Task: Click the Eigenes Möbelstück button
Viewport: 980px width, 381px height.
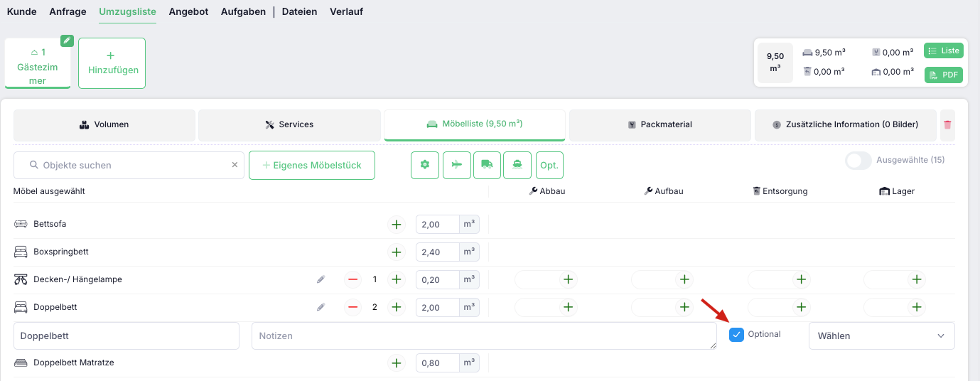Action: point(312,165)
